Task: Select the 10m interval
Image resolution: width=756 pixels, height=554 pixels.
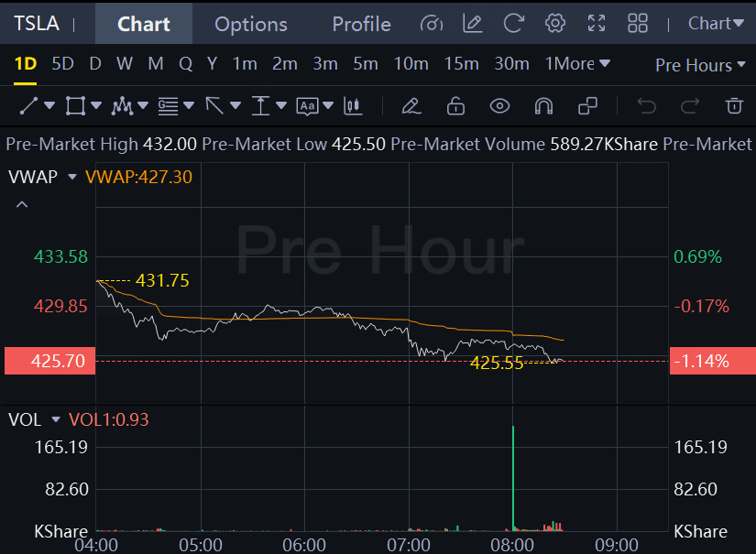Action: (x=411, y=63)
